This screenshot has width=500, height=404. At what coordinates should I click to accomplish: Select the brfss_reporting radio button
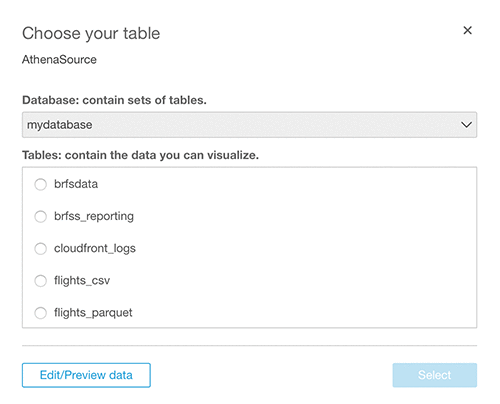click(x=41, y=217)
